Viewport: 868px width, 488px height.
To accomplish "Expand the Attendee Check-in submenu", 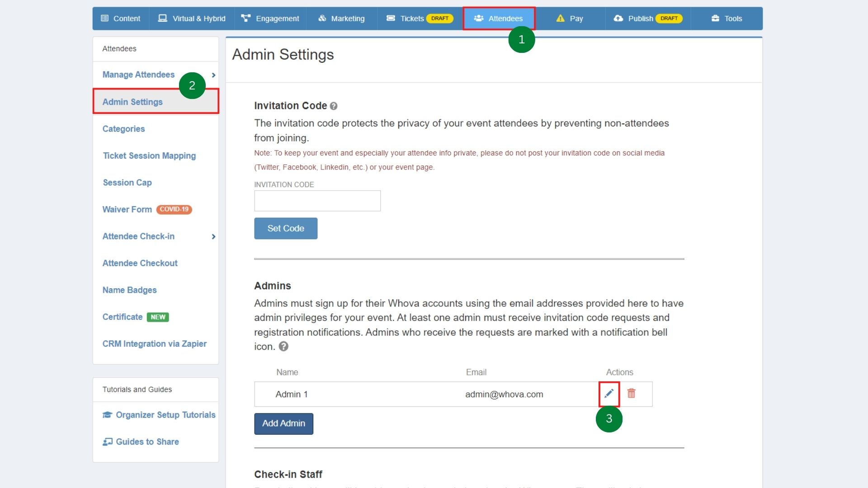I will point(213,236).
